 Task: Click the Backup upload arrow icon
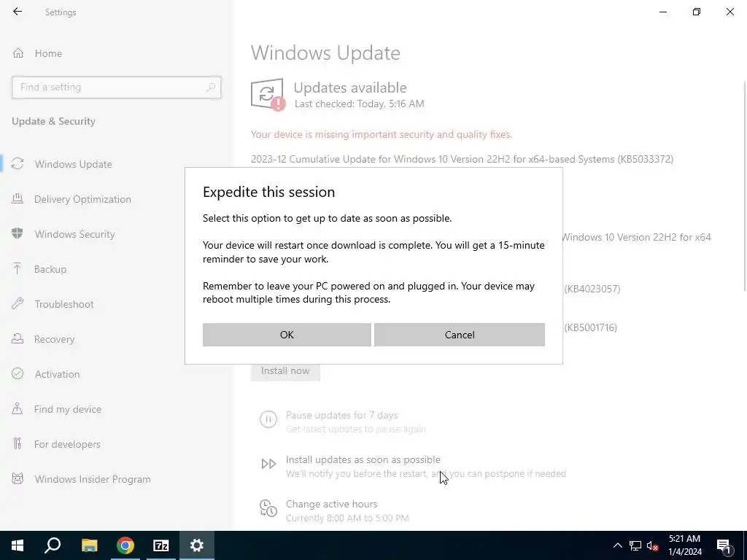[18, 268]
